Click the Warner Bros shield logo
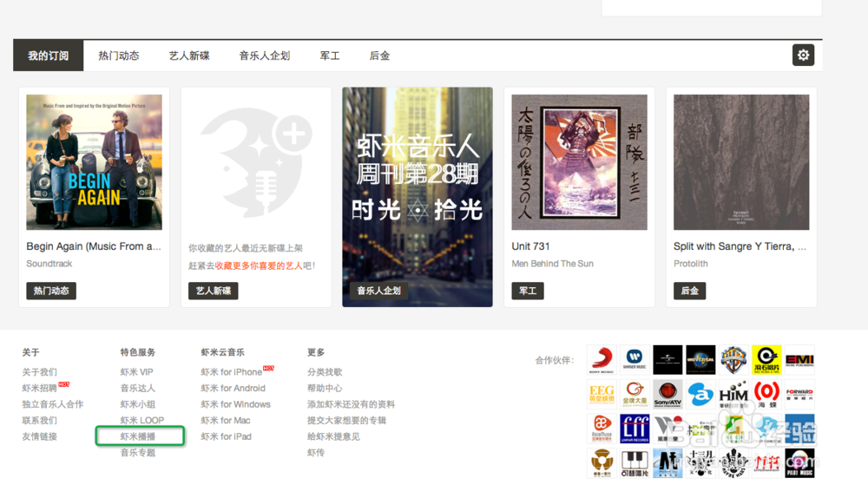This screenshot has width=868, height=491. point(733,360)
